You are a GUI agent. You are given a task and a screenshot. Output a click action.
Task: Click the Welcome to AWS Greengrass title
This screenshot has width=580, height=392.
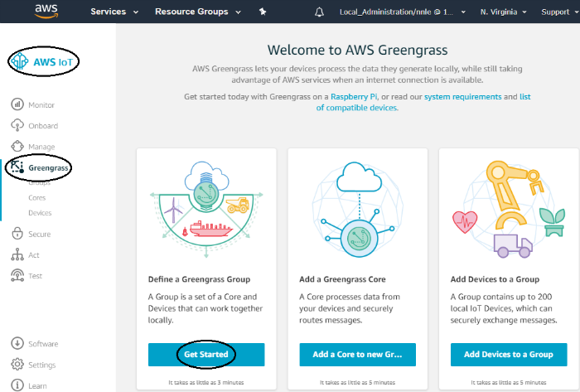357,50
